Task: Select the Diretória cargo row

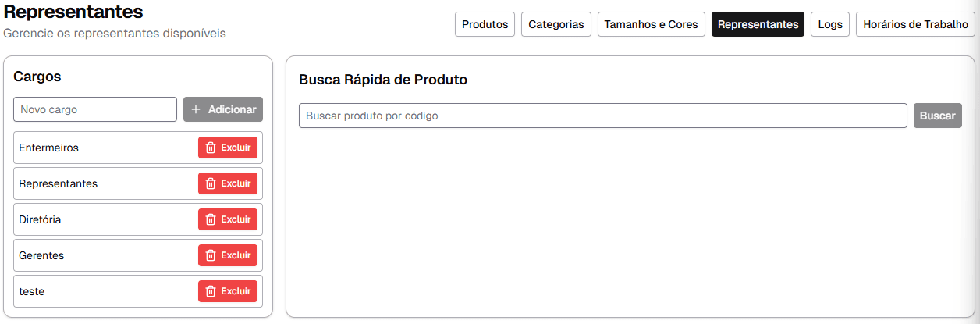Action: [x=101, y=219]
